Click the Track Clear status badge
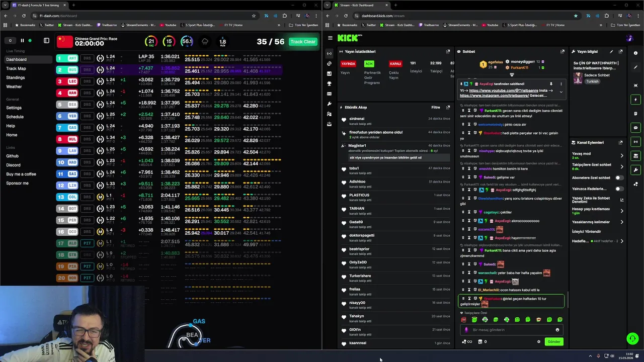This screenshot has width=644, height=362. pyautogui.click(x=303, y=42)
